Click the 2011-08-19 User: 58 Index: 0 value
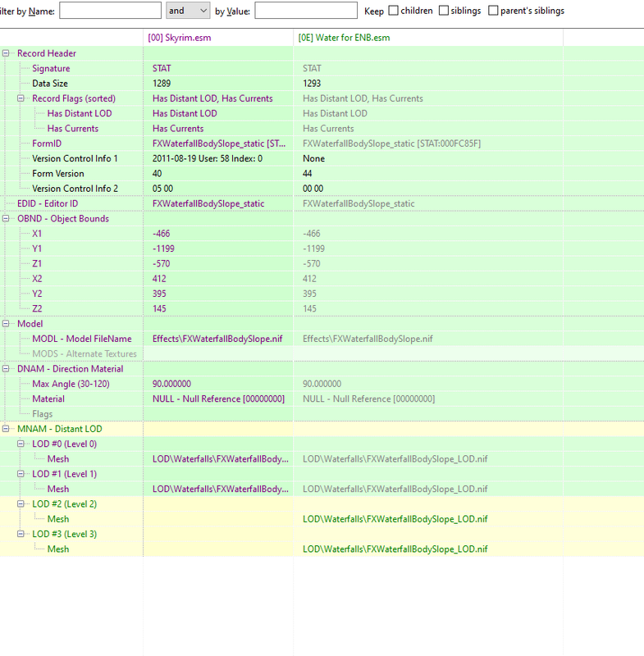The image size is (644, 656). click(208, 158)
